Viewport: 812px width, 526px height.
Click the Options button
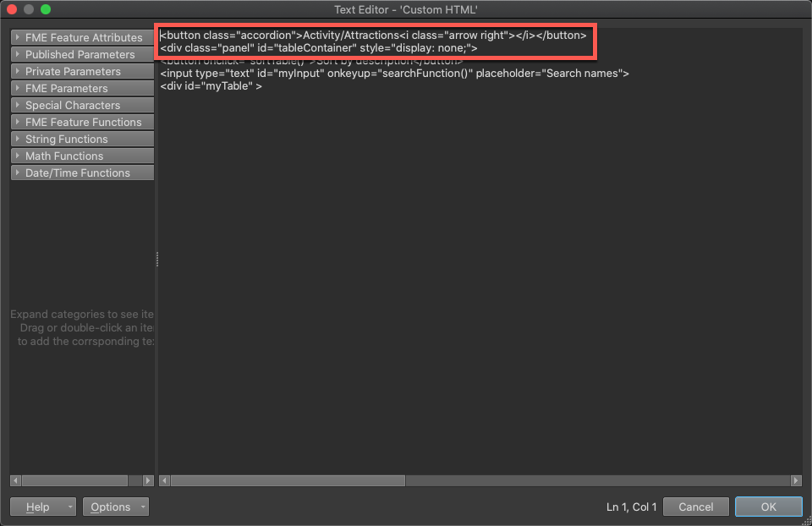(x=111, y=507)
